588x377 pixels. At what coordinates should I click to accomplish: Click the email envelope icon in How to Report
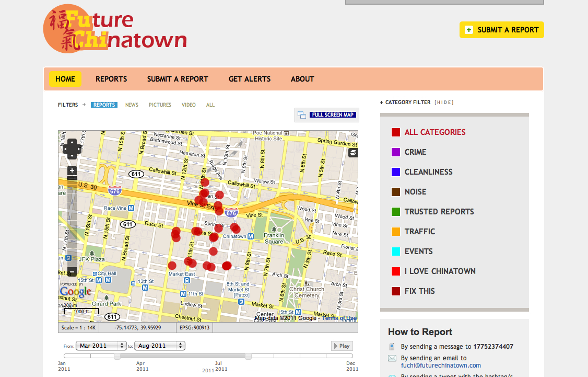[392, 358]
